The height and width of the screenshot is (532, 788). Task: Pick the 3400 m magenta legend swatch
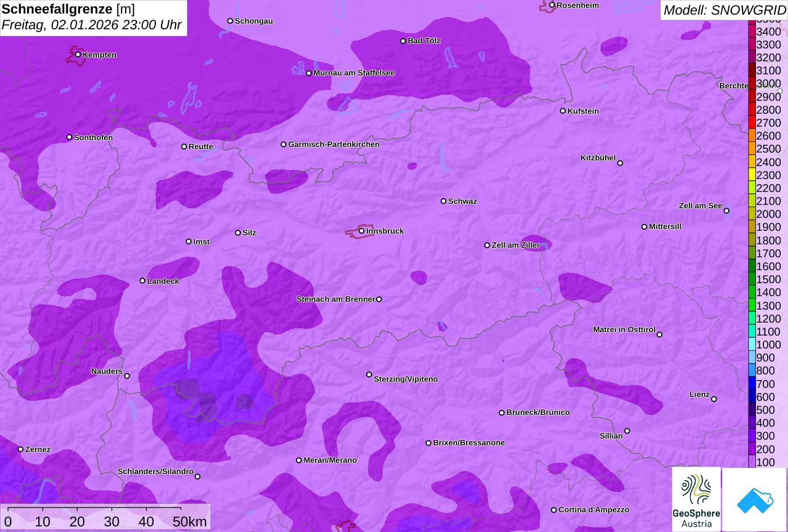752,32
